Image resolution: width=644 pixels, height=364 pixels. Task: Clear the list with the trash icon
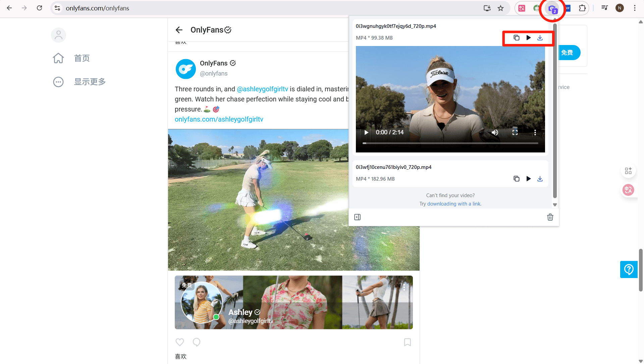[x=550, y=217]
